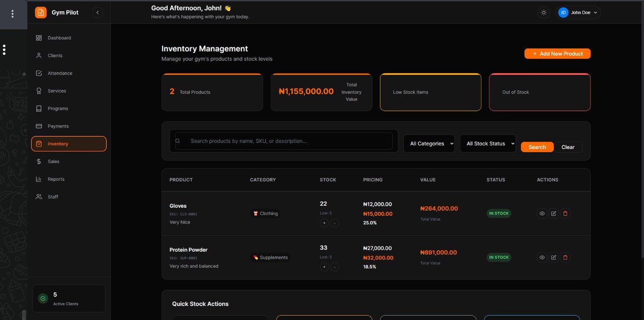
Task: Delete the Gloves product
Action: point(565,214)
